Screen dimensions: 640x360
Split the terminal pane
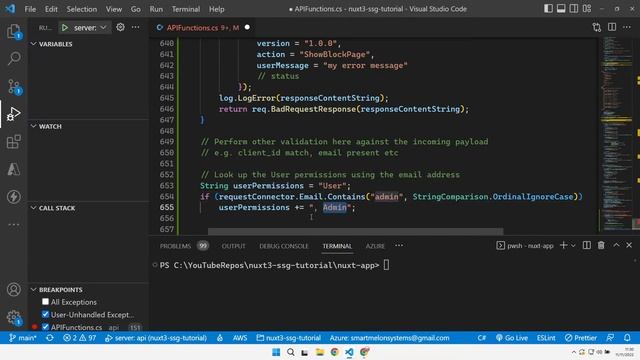pos(587,245)
